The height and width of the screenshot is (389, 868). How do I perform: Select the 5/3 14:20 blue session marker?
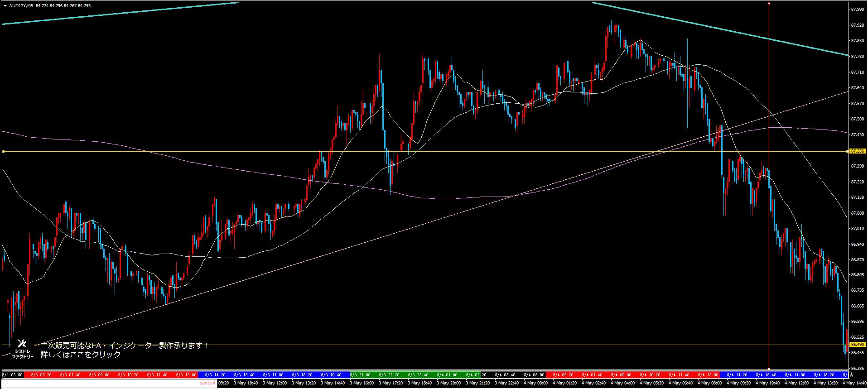(x=215, y=375)
